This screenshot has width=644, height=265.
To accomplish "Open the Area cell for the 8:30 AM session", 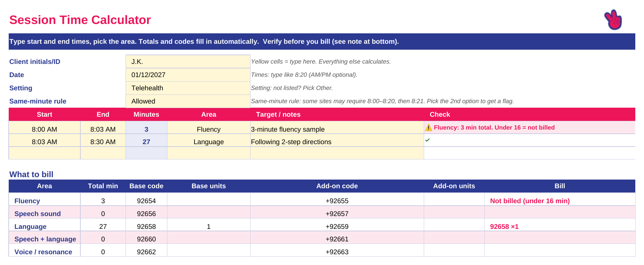I will coord(209,140).
